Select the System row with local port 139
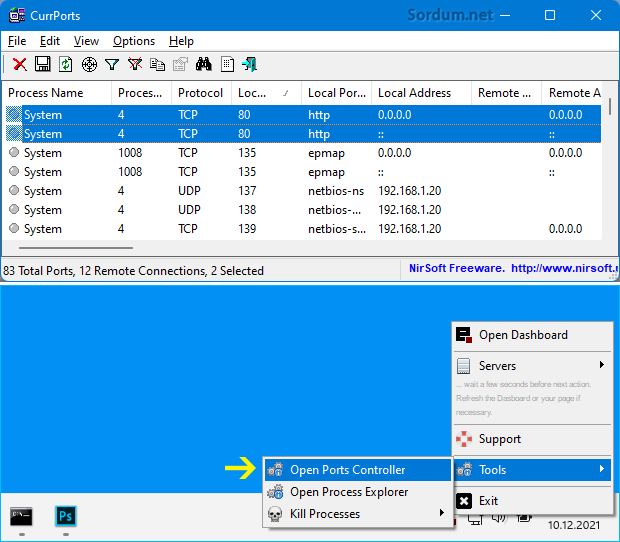The image size is (620, 542). pos(303,229)
